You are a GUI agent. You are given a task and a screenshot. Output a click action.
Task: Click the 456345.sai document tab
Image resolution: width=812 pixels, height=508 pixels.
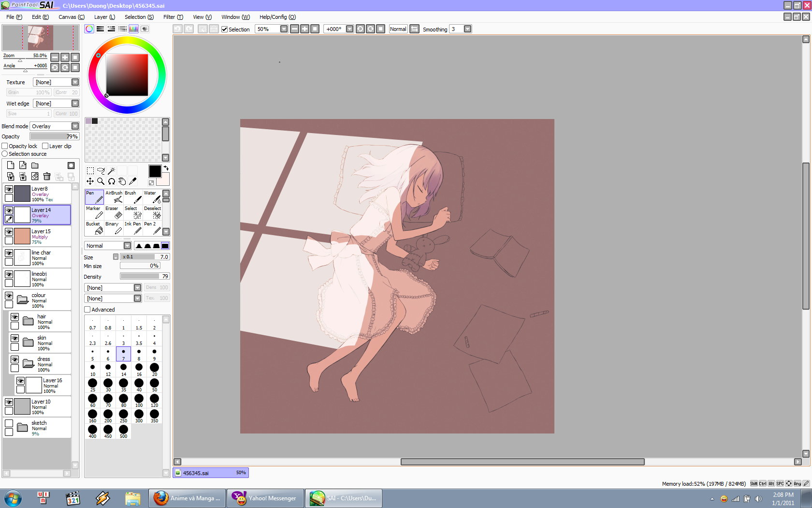(211, 473)
